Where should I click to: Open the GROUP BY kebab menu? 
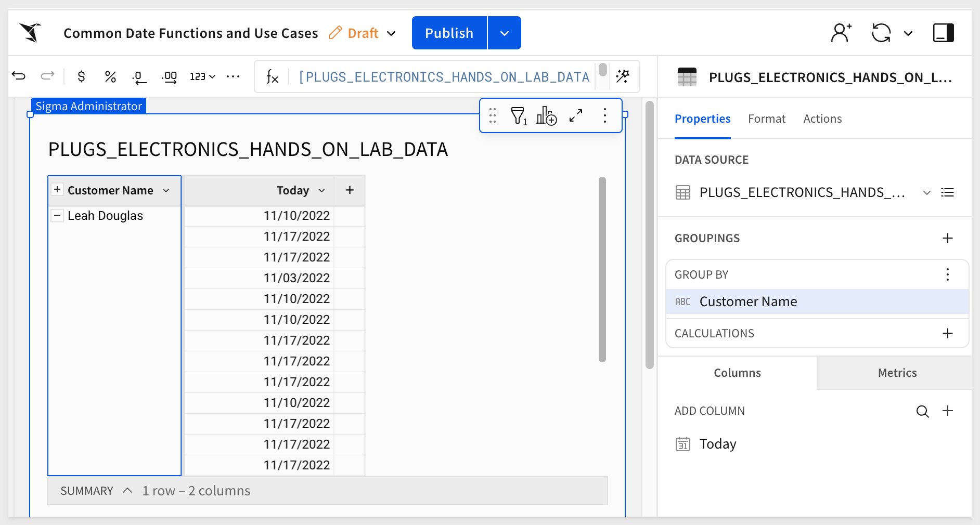948,274
